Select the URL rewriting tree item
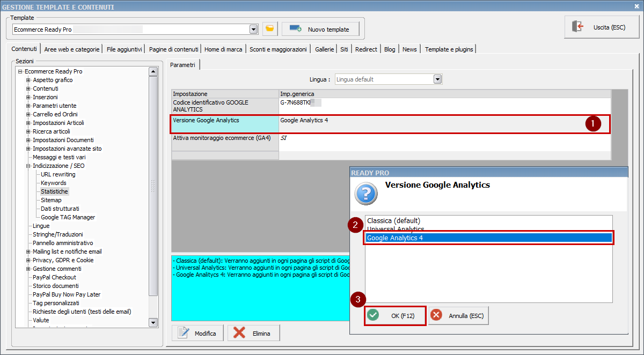 click(x=58, y=174)
